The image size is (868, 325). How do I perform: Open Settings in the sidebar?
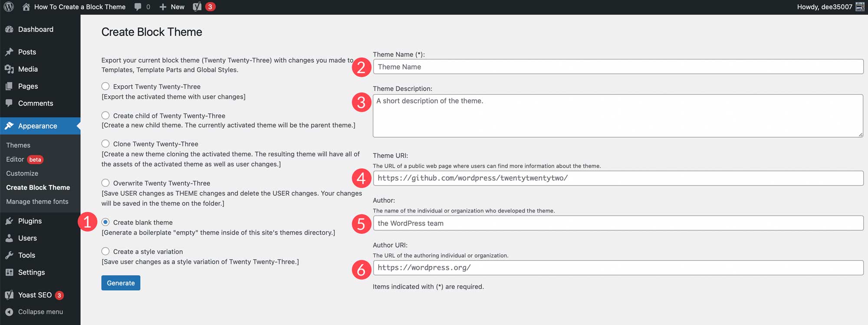(x=31, y=272)
